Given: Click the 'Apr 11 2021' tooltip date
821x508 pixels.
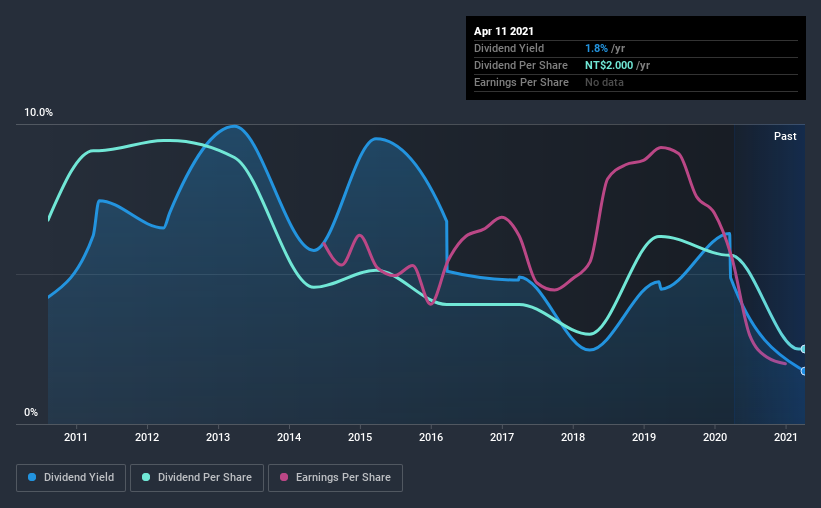Looking at the screenshot, I should click(x=504, y=31).
